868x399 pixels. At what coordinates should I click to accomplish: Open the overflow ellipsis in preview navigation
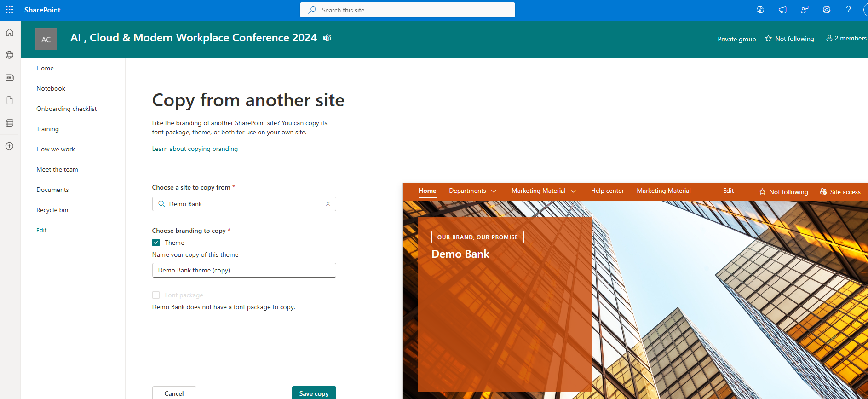point(707,191)
